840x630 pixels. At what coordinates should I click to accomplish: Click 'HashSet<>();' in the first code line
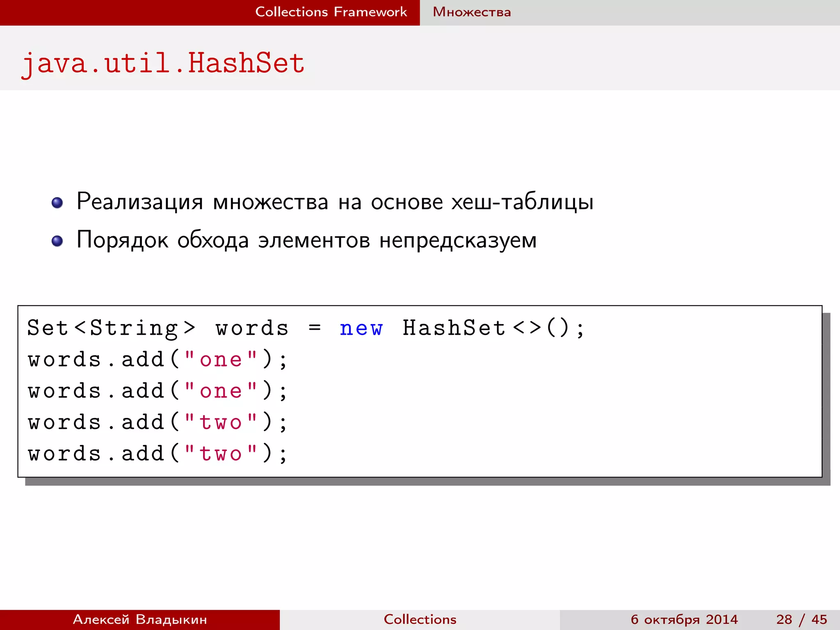493,328
